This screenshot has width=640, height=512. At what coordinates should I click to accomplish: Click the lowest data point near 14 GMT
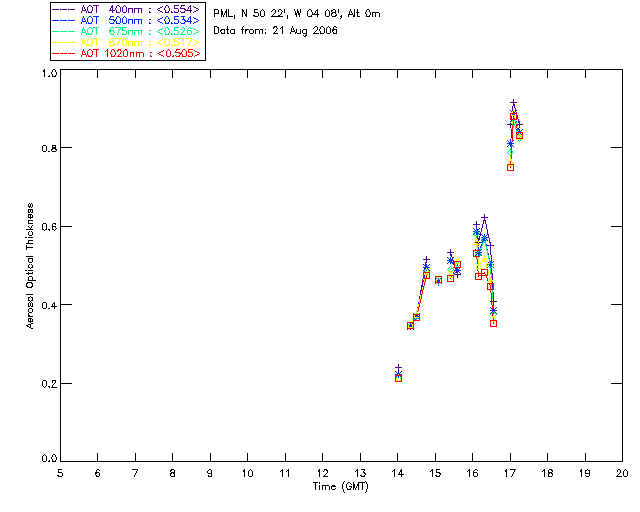point(398,378)
